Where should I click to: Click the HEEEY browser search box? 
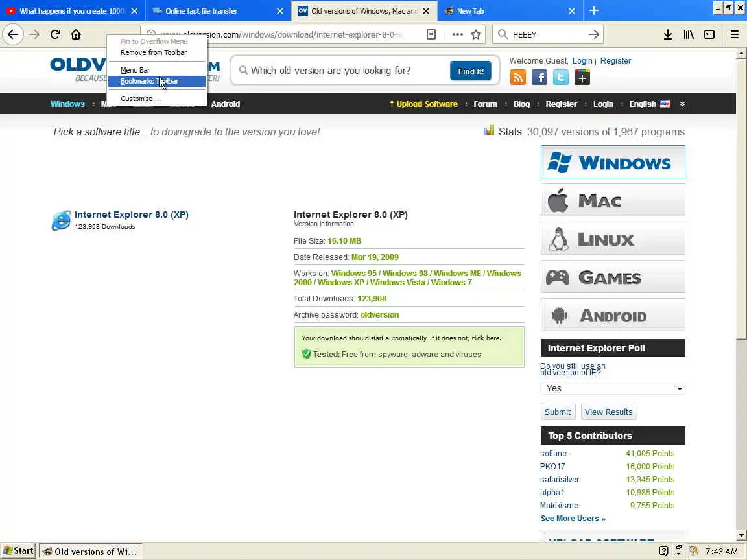point(547,34)
